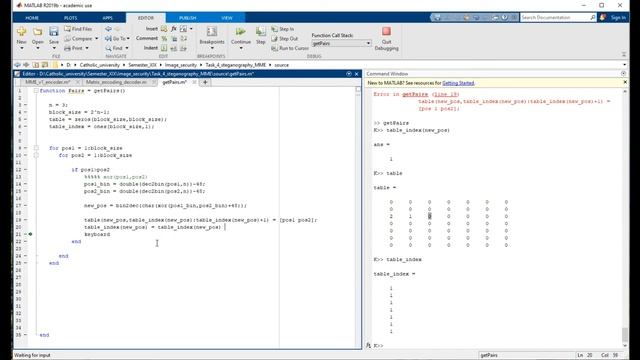The image size is (640, 360).
Task: Open the current folder address dropdown arrow
Action: pyautogui.click(x=624, y=65)
